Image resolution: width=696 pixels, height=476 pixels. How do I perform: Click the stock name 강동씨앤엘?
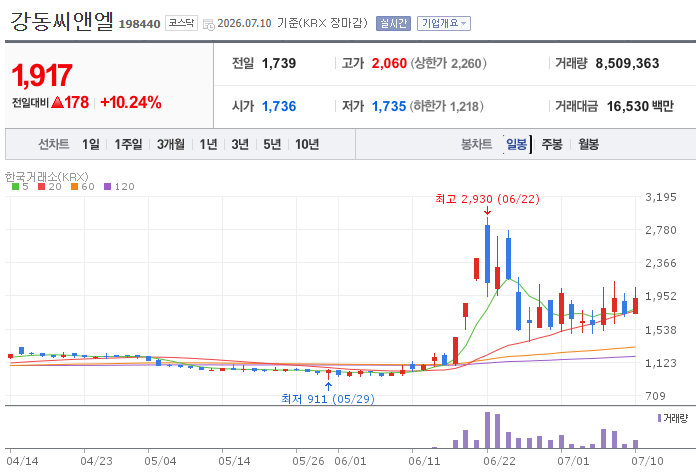[62, 21]
